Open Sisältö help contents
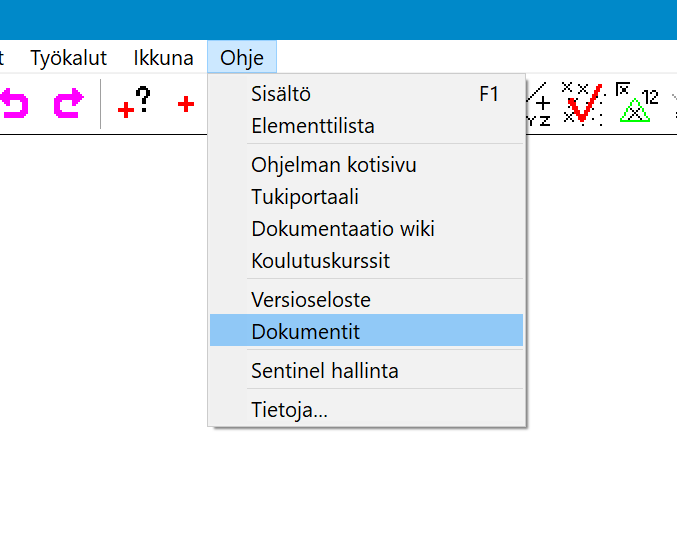 (x=281, y=95)
